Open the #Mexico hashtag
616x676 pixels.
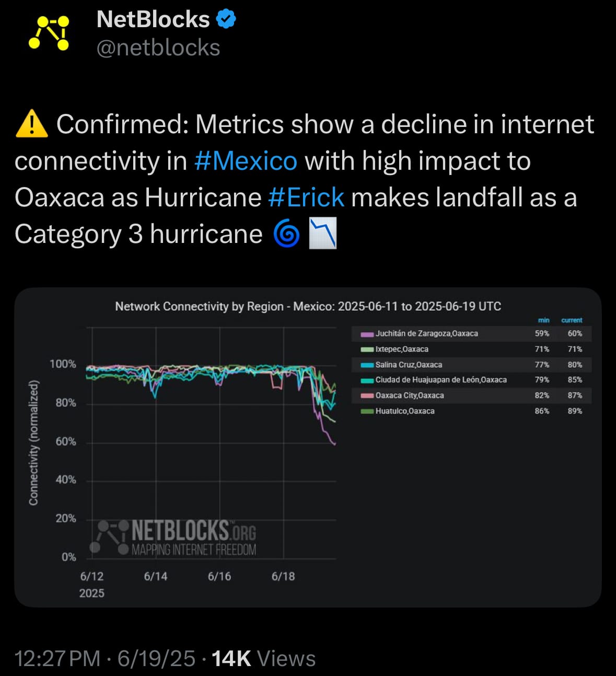coord(246,161)
